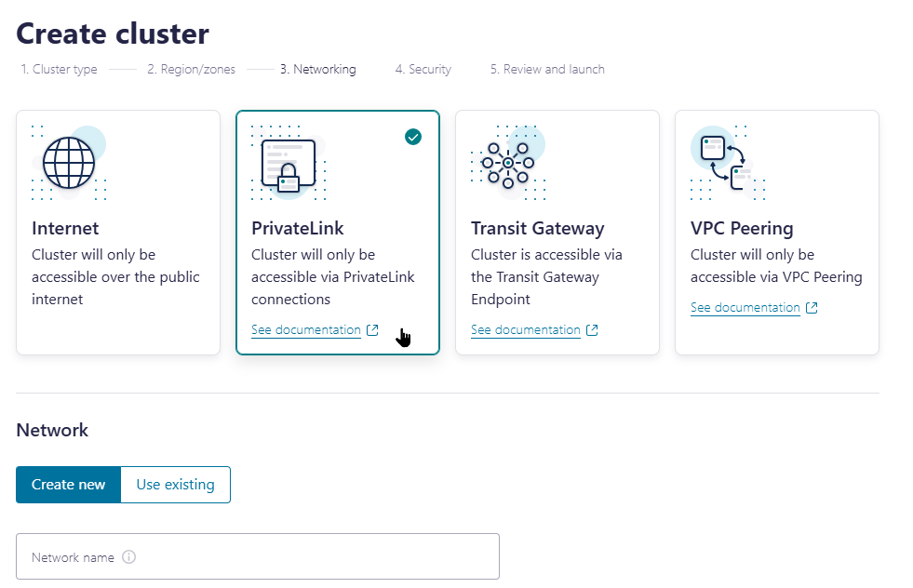Click external link icon beside VPC Peering documentation

pyautogui.click(x=812, y=308)
